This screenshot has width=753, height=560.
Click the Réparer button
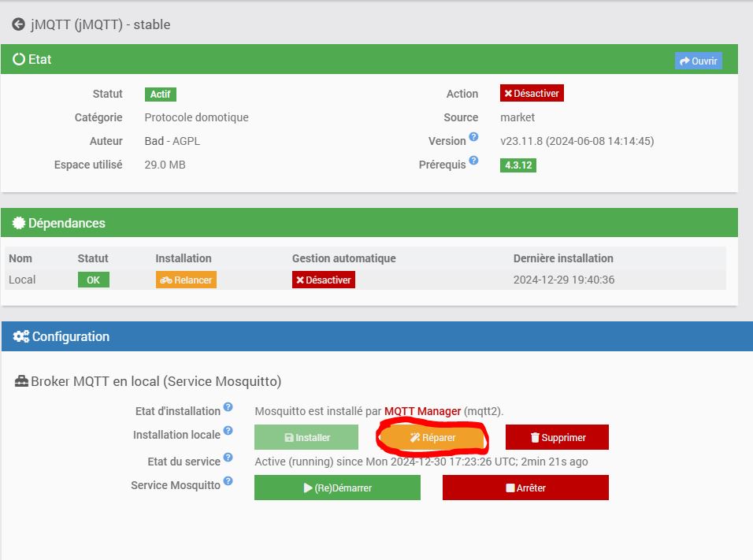432,438
